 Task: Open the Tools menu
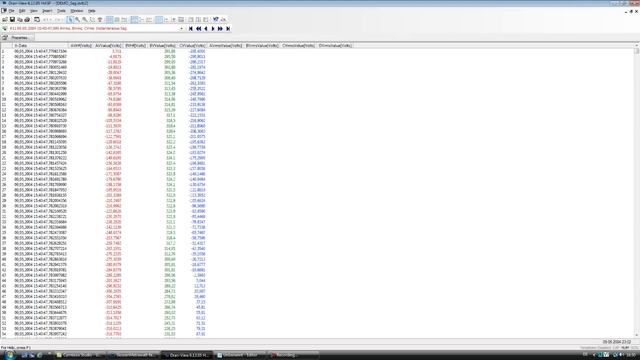point(61,11)
